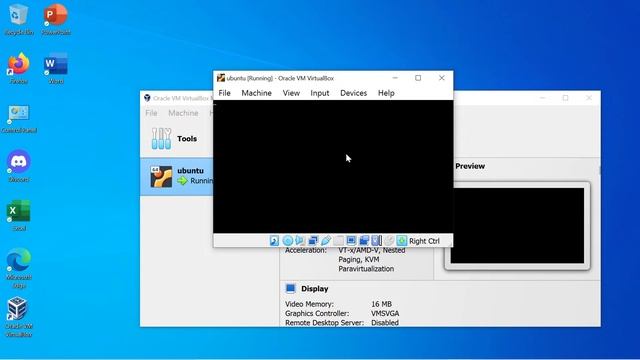Screen dimensions: 640x360
Task: Click the mouse integration status icon
Action: (x=389, y=241)
